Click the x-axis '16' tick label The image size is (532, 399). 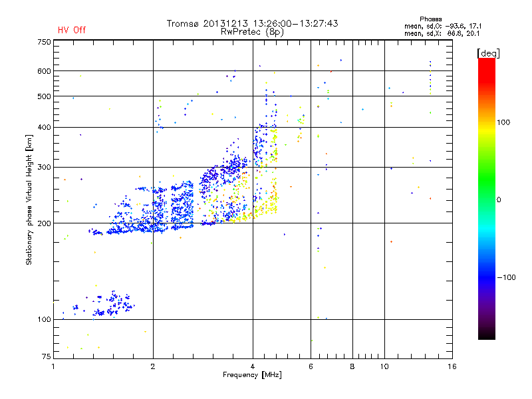coord(452,366)
